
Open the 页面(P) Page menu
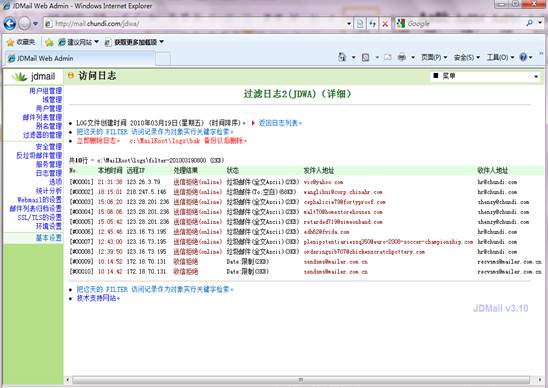[434, 57]
